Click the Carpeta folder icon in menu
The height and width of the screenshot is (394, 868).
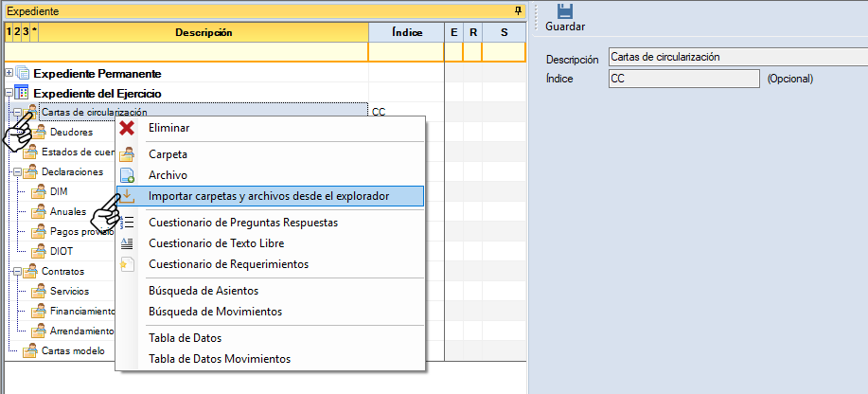pyautogui.click(x=127, y=153)
